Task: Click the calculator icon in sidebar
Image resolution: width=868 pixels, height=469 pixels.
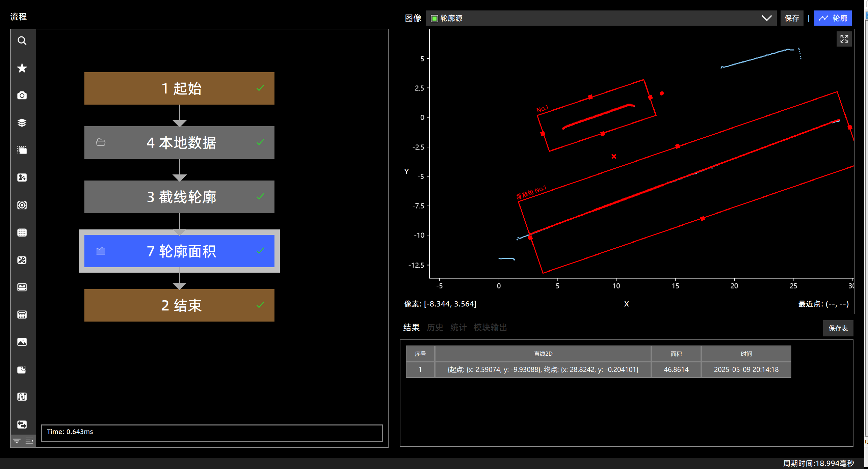Action: point(22,314)
